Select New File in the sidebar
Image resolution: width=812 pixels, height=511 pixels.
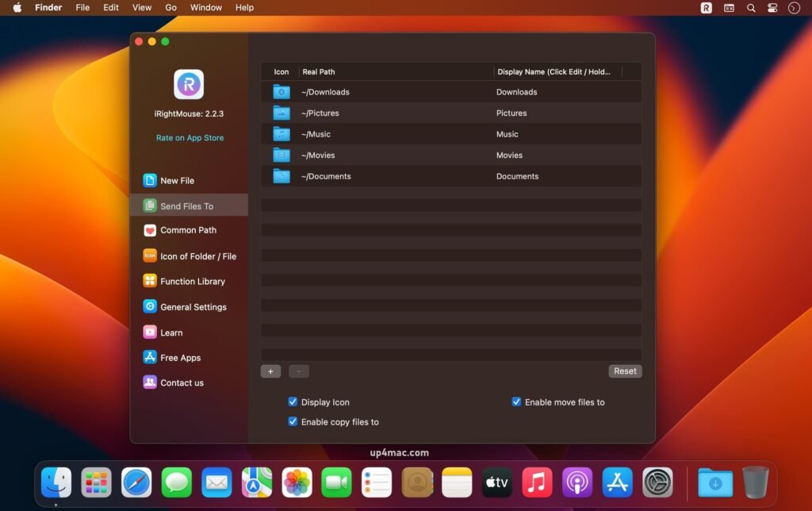(177, 180)
